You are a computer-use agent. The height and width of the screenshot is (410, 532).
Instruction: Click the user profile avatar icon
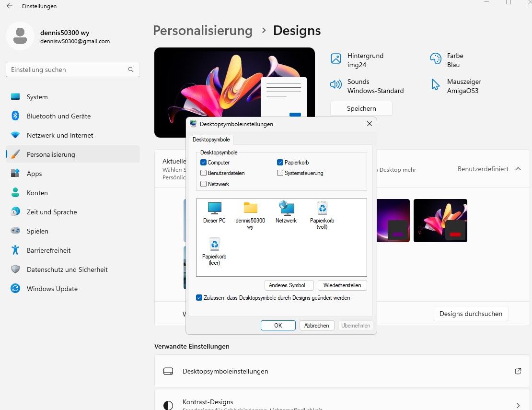(x=20, y=36)
